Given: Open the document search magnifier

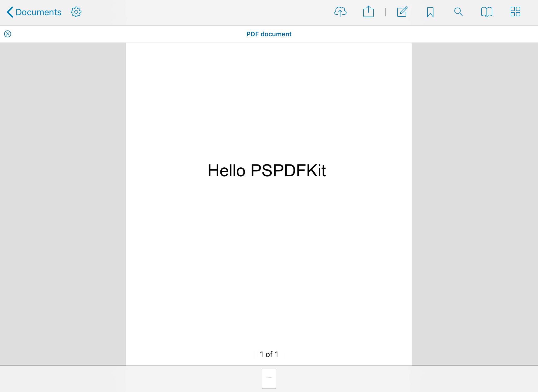Looking at the screenshot, I should [x=458, y=12].
